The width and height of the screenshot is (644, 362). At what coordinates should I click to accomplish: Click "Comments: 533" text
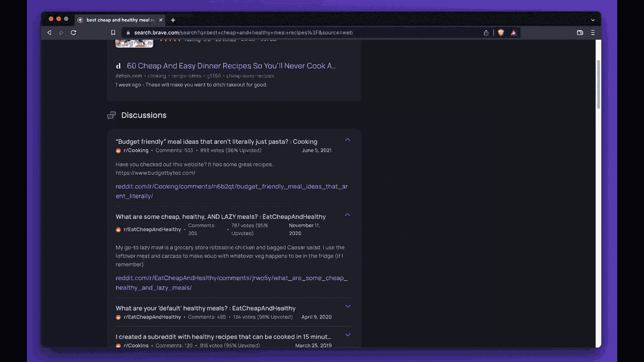pos(174,151)
